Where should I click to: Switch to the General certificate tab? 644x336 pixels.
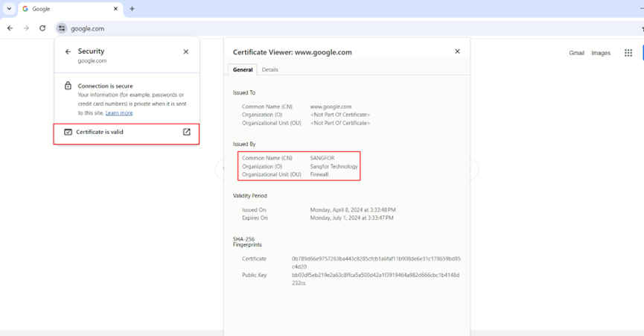(243, 69)
